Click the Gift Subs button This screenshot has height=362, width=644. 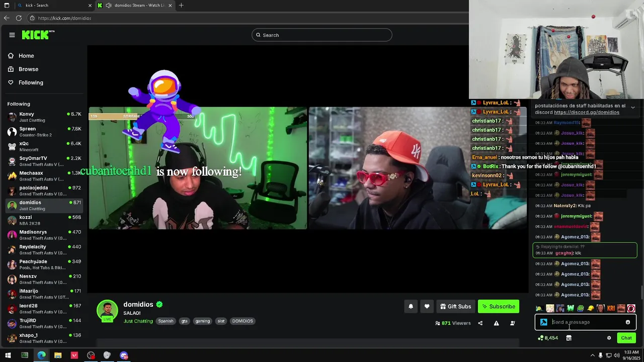(x=455, y=306)
